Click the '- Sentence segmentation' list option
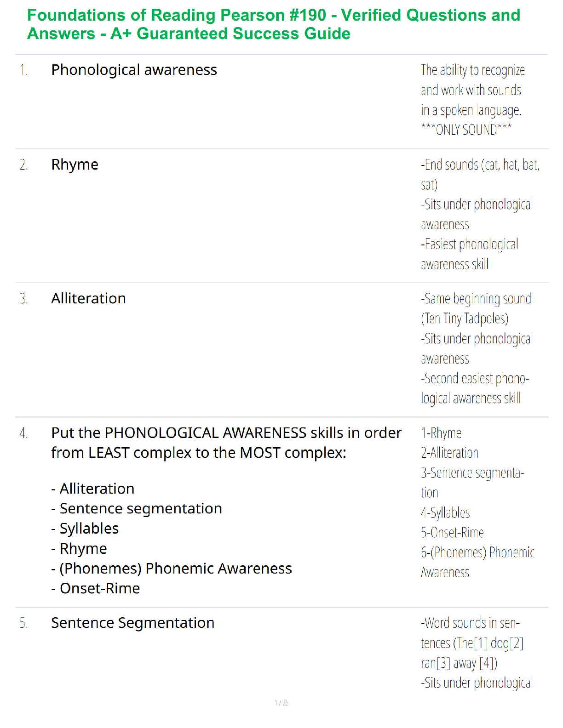 click(x=136, y=508)
